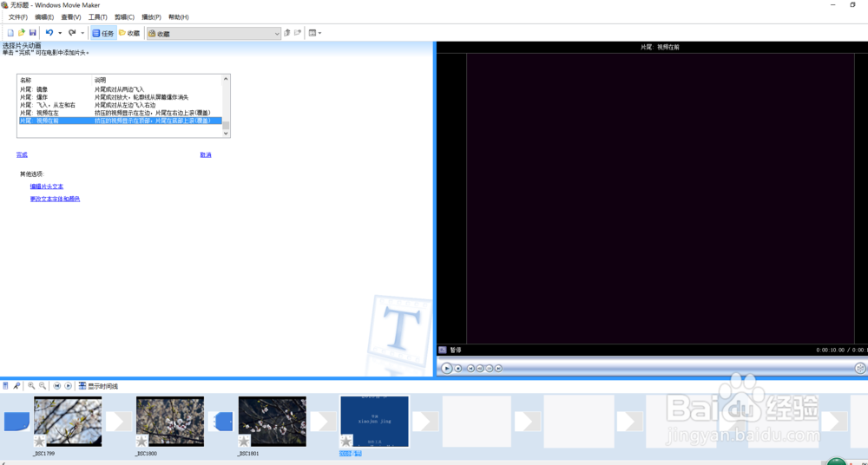
Task: Open the 播放(P) menu
Action: coord(152,17)
